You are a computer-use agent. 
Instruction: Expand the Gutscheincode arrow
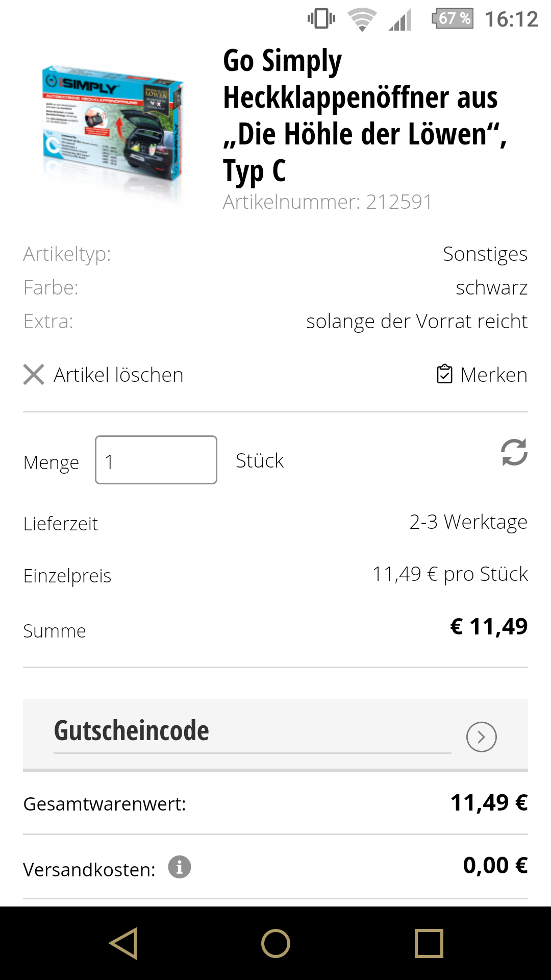click(x=481, y=737)
